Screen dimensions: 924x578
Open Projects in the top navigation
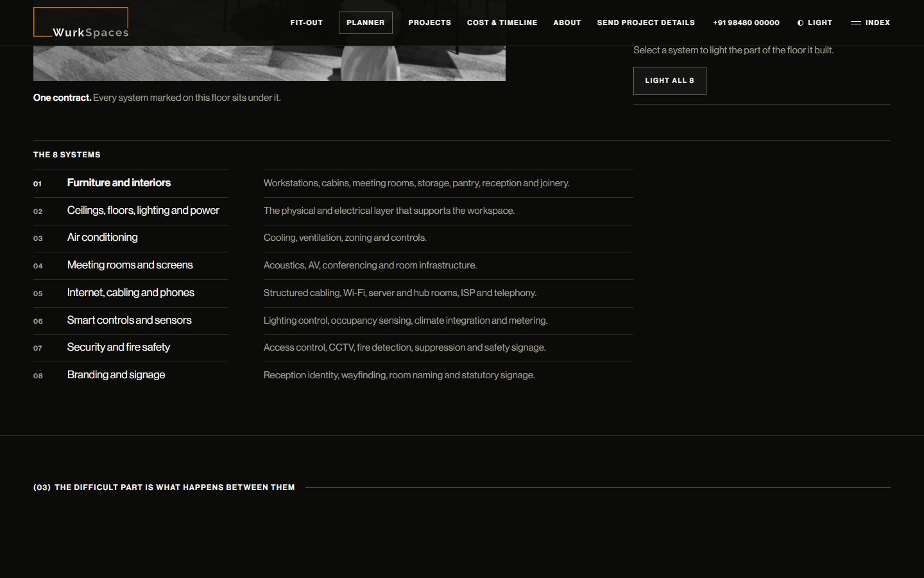pos(430,22)
